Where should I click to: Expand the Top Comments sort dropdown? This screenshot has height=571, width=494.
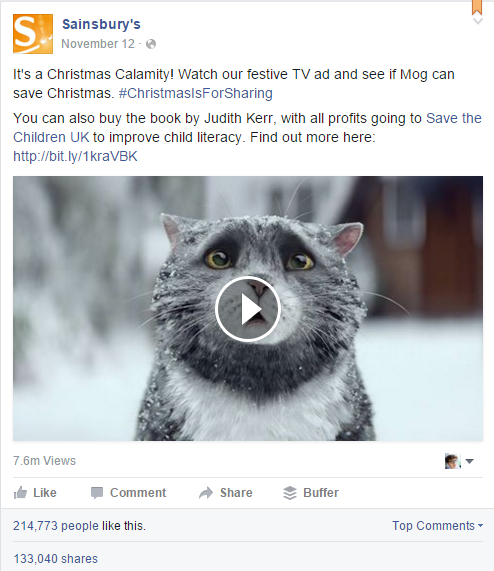click(x=437, y=525)
